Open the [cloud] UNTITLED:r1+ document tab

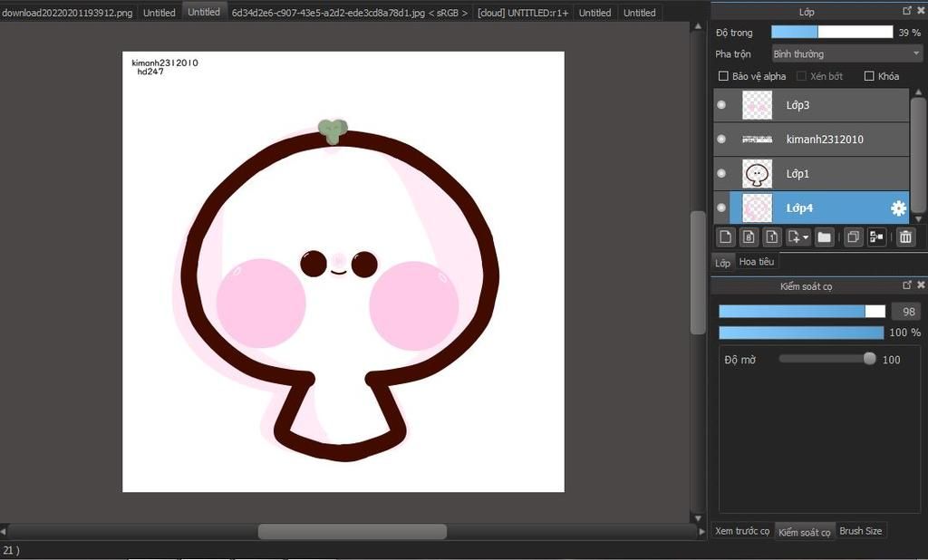[523, 13]
